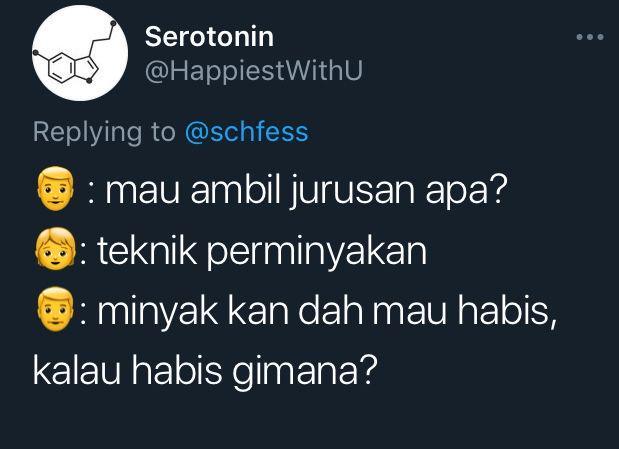The image size is (619, 449).
Task: Open the @HappiestWithU handle
Action: pos(254,71)
